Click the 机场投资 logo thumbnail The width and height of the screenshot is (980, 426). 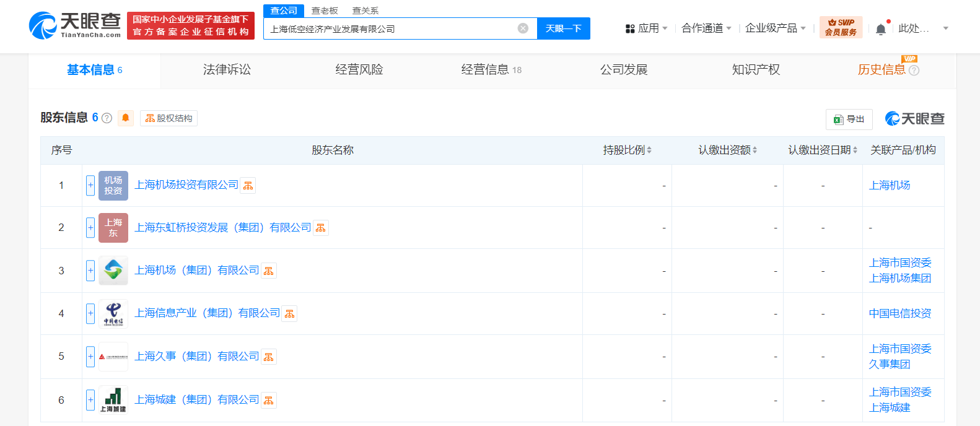113,186
